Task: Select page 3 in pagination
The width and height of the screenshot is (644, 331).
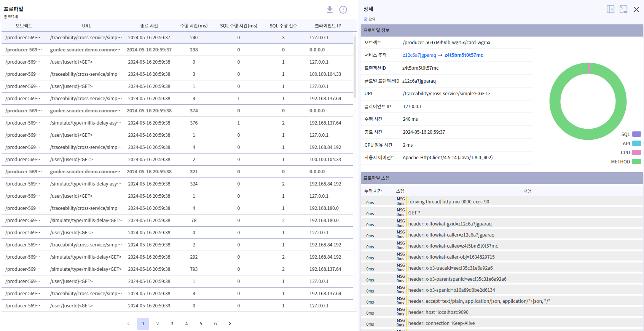Action: pos(172,324)
